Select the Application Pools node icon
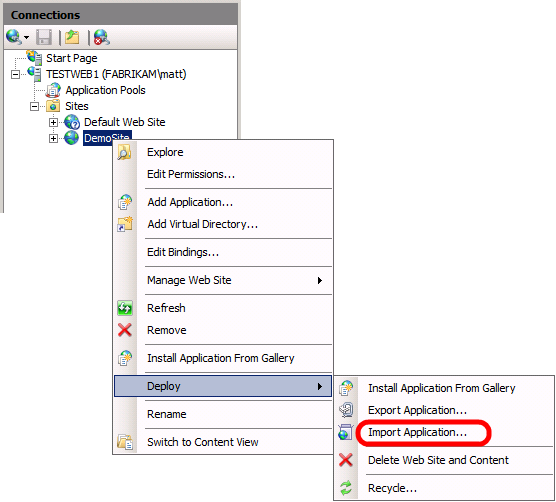This screenshot has width=556, height=502. pyautogui.click(x=54, y=90)
